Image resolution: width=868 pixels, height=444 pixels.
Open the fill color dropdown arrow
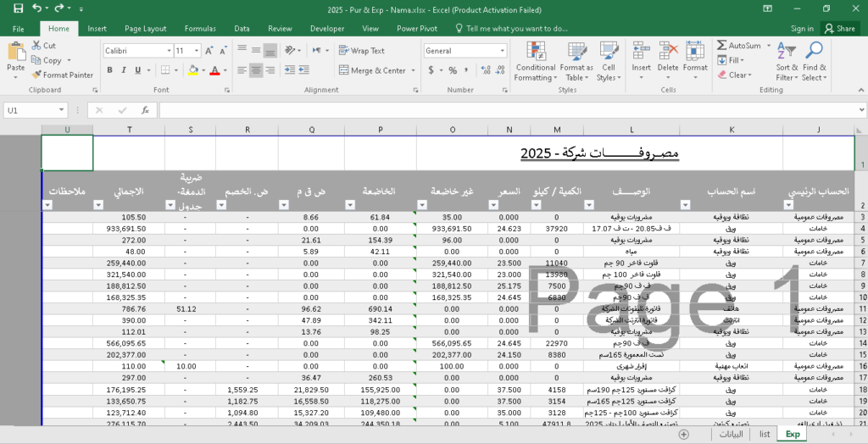pos(203,70)
